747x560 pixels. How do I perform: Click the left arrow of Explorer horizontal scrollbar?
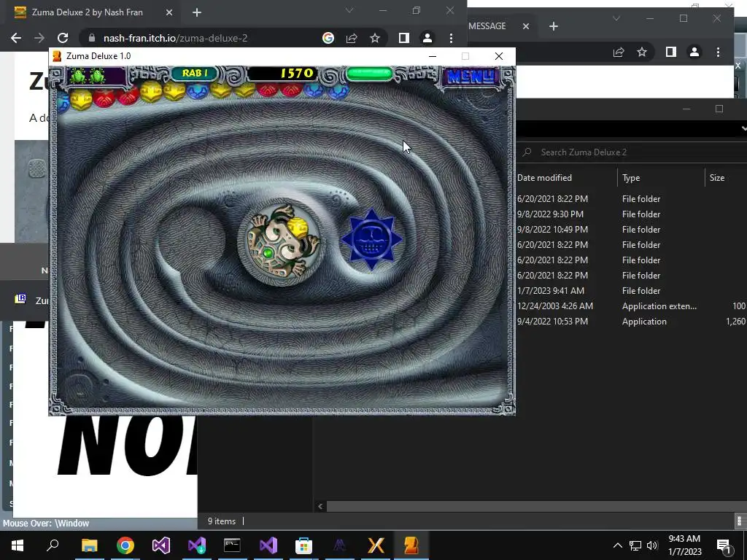[x=320, y=506]
